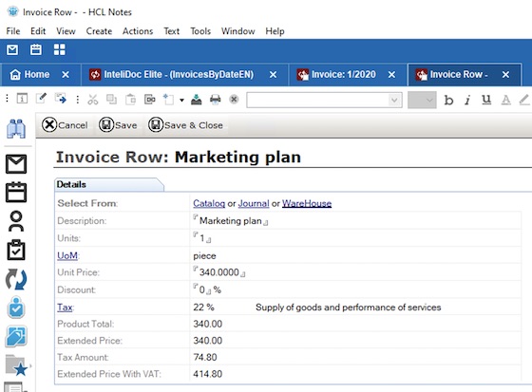Click the Cut scissors icon
This screenshot has height=392, width=532.
(93, 100)
